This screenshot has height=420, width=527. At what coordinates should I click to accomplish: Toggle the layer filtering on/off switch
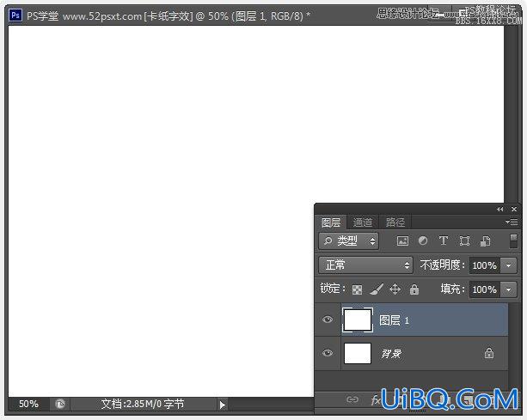coord(513,241)
